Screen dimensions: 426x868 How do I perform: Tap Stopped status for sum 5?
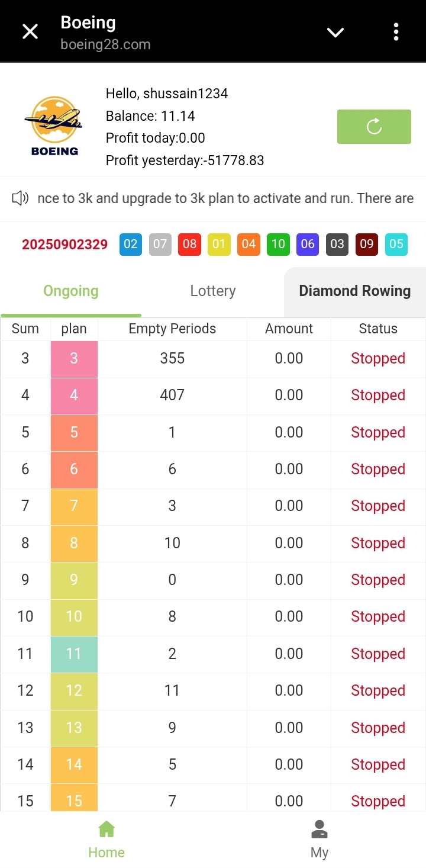point(378,432)
